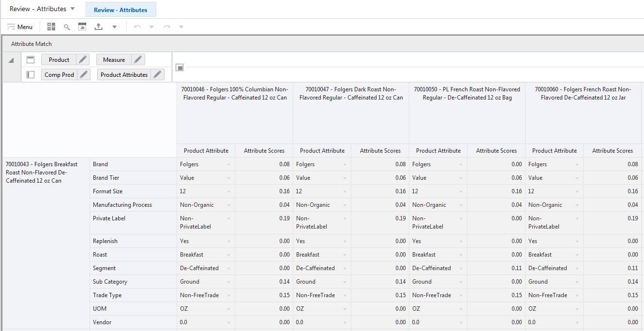Click the export upload icon
Viewport: 644px width, 331px height.
98,27
